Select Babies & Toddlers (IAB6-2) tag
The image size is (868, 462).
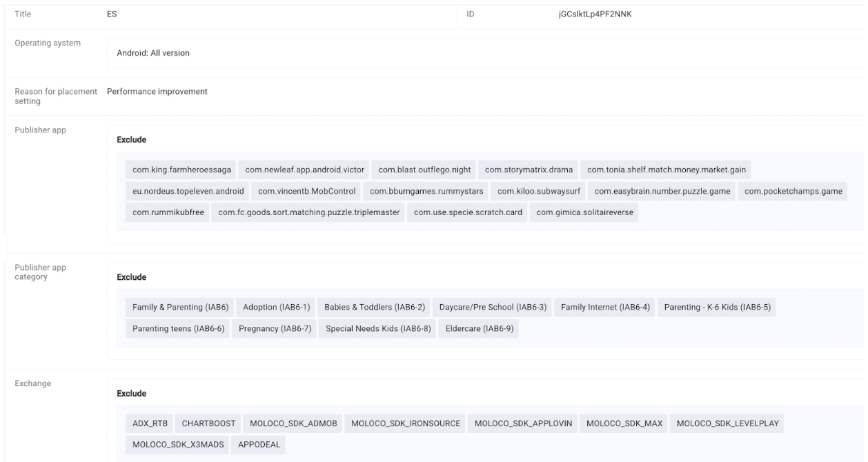(375, 307)
